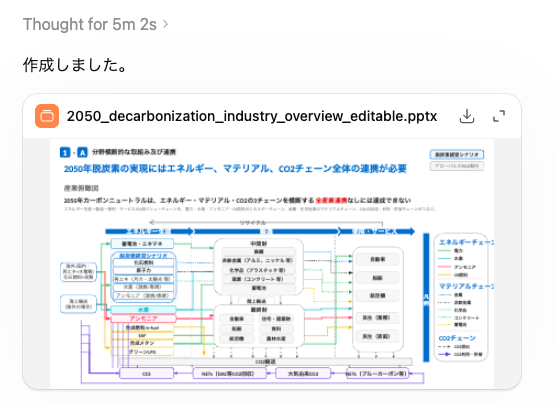Click the マテリアルチェーン legend heading

tap(466, 286)
